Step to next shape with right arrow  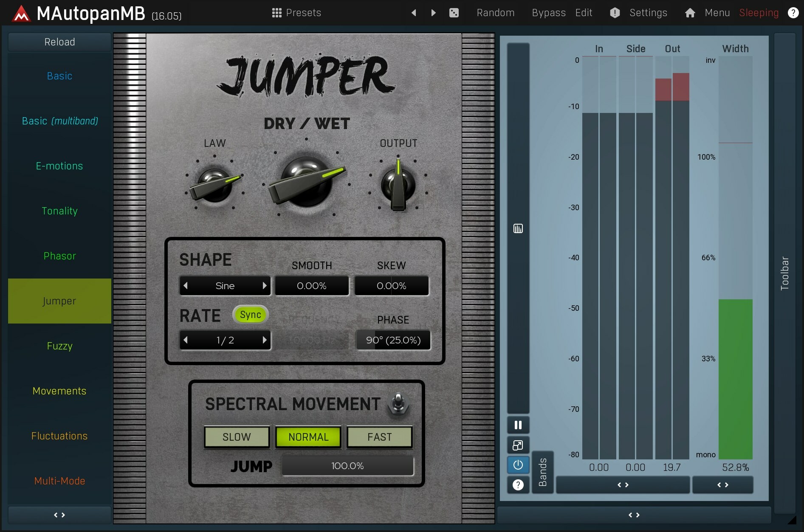(265, 286)
